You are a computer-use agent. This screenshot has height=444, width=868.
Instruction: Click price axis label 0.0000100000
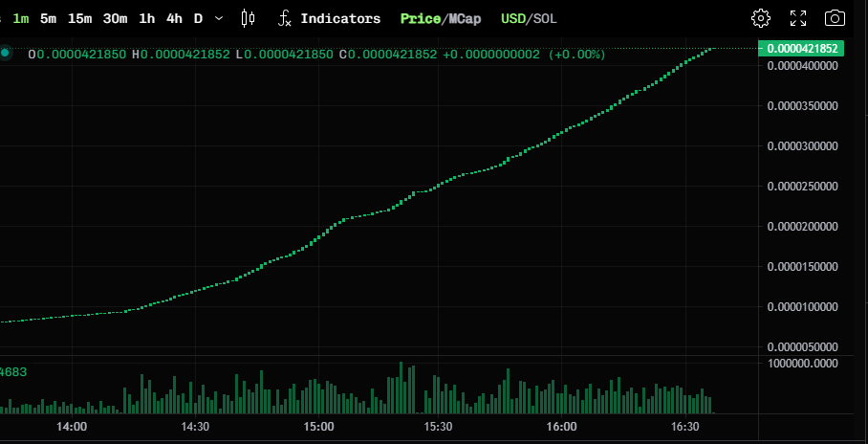point(802,307)
